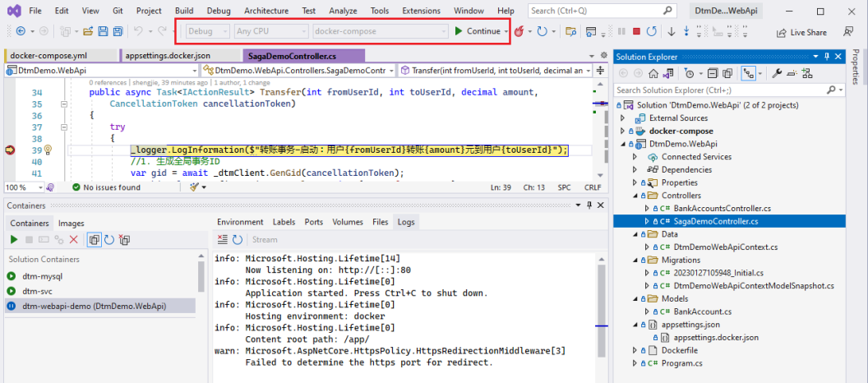
Task: Stop debugging with the red square button
Action: point(636,31)
